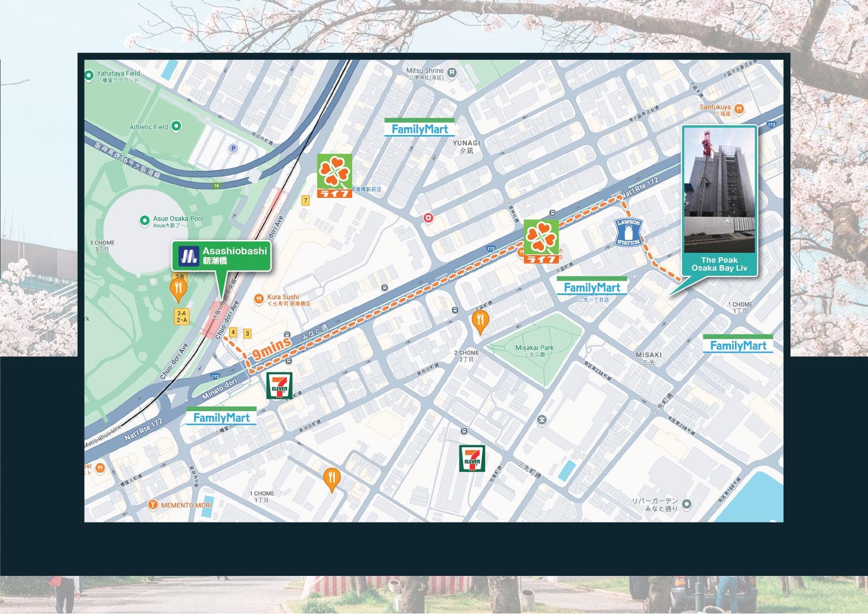Viewport: 868px width, 614px height.
Task: Click the Asue Osaka Pool marker
Action: tap(144, 220)
